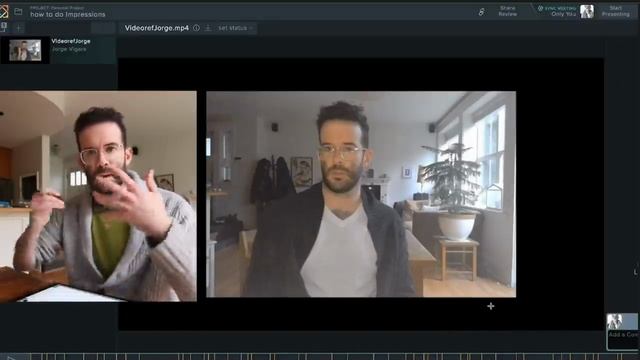
Task: Click the user avatar in top bar
Action: pyautogui.click(x=587, y=11)
